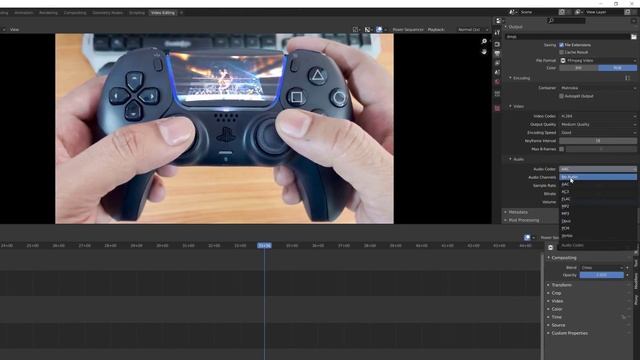Click the output path folder browse icon
Image resolution: width=640 pixels, height=360 pixels.
pos(633,37)
